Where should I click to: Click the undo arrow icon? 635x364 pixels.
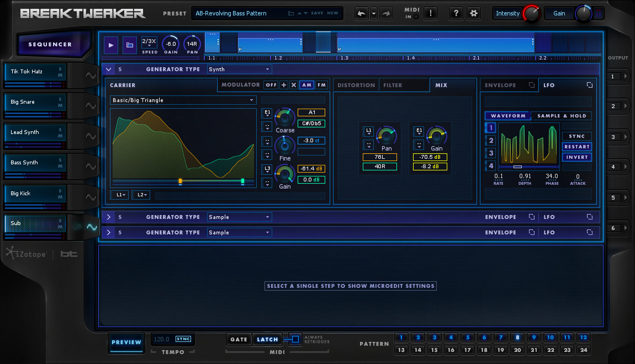361,13
